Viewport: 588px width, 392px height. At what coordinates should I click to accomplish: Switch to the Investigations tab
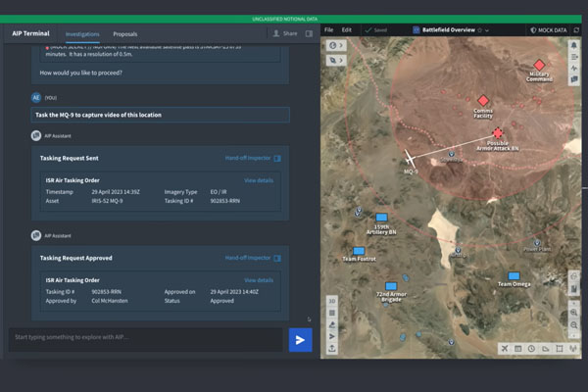click(x=82, y=34)
